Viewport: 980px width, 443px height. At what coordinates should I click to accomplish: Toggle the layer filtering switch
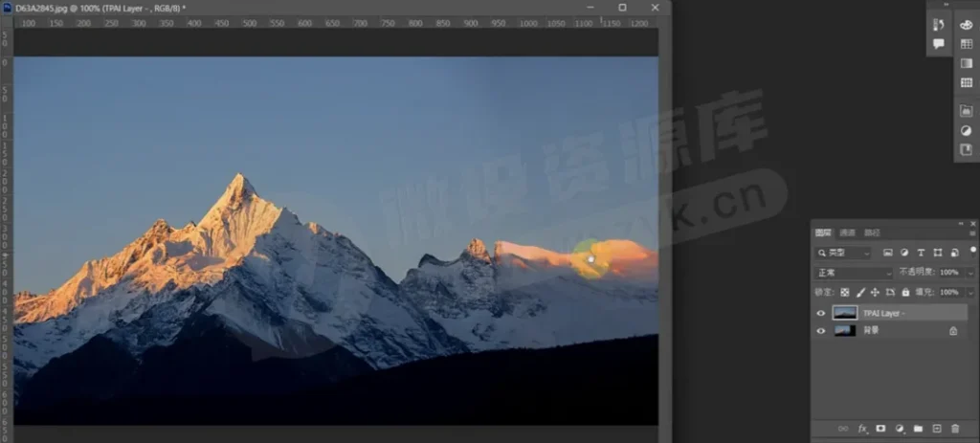coord(972,250)
